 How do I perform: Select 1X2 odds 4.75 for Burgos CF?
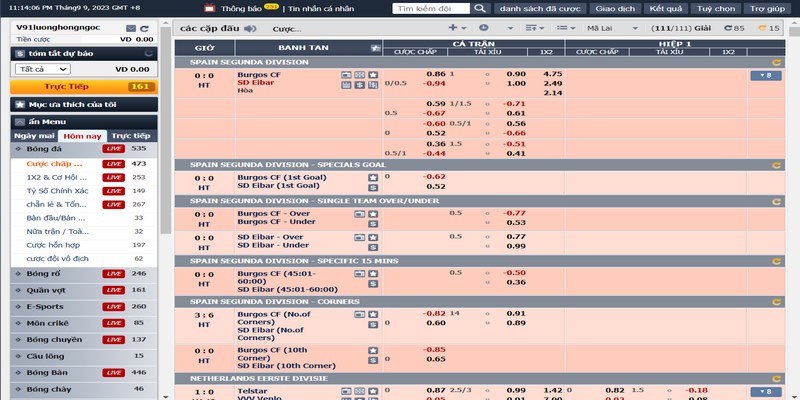tap(553, 74)
